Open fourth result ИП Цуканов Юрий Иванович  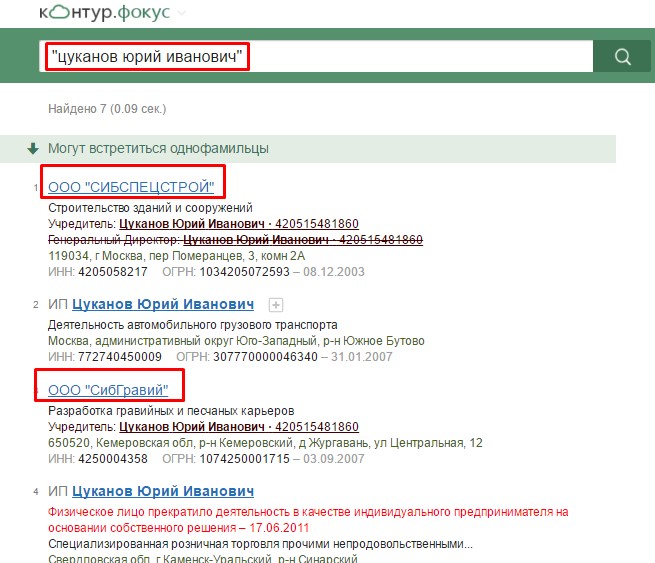click(163, 491)
